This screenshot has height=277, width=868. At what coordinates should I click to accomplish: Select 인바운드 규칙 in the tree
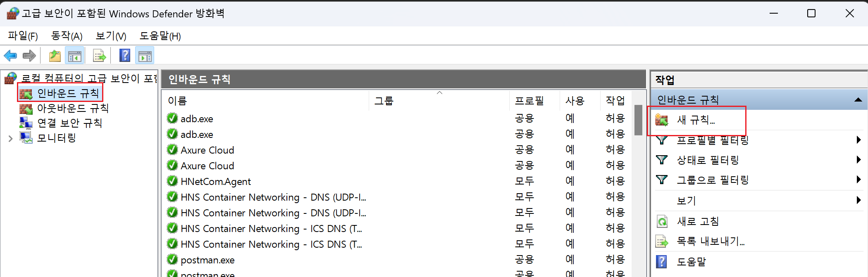click(x=68, y=94)
